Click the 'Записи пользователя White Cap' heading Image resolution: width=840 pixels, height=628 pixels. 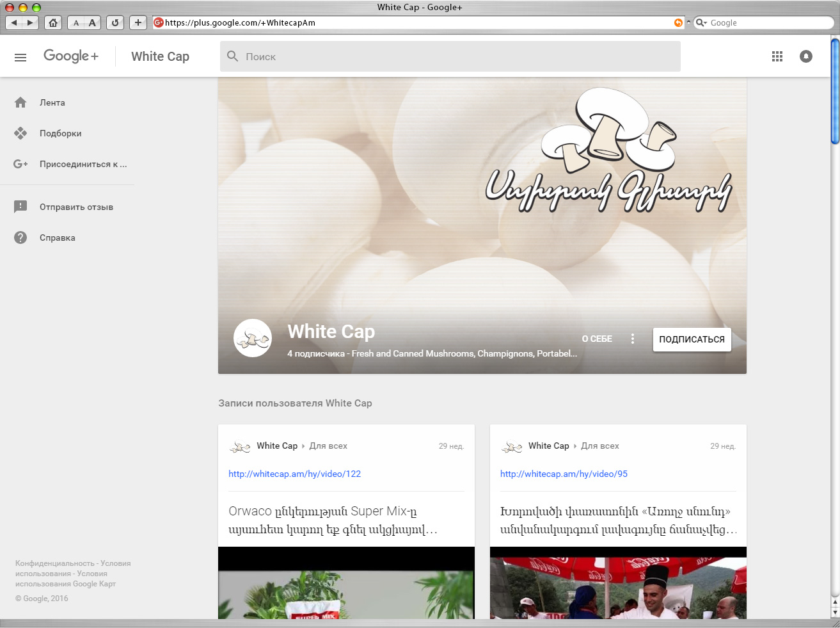[295, 403]
